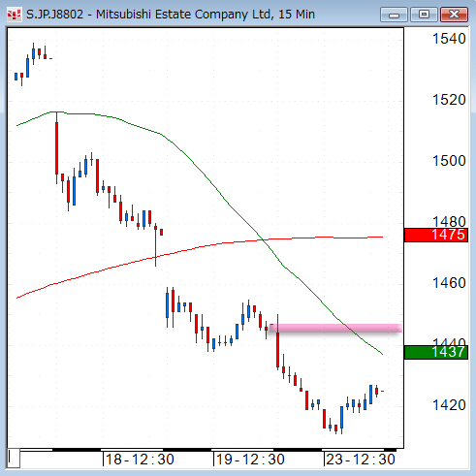
Task: Click the 1460 price axis label
Action: [449, 283]
